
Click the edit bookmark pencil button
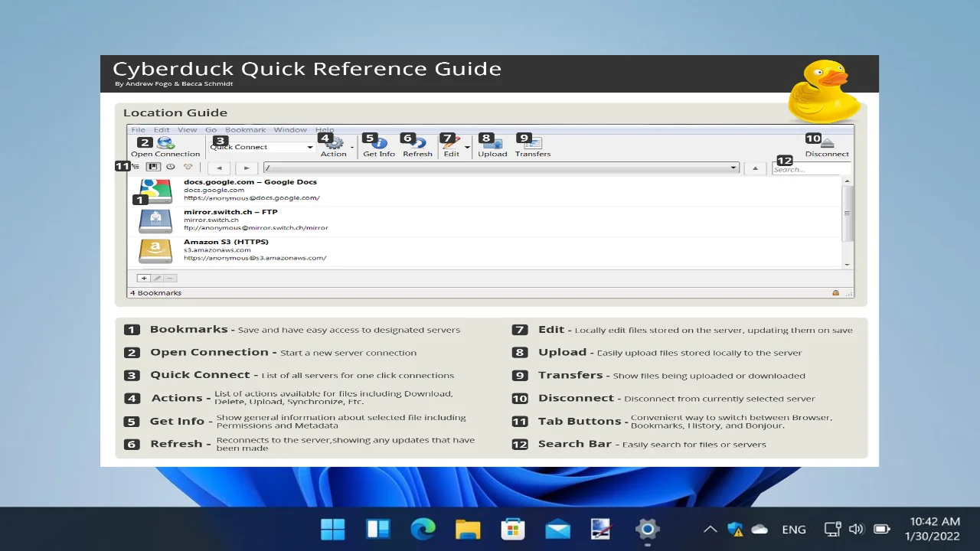157,279
